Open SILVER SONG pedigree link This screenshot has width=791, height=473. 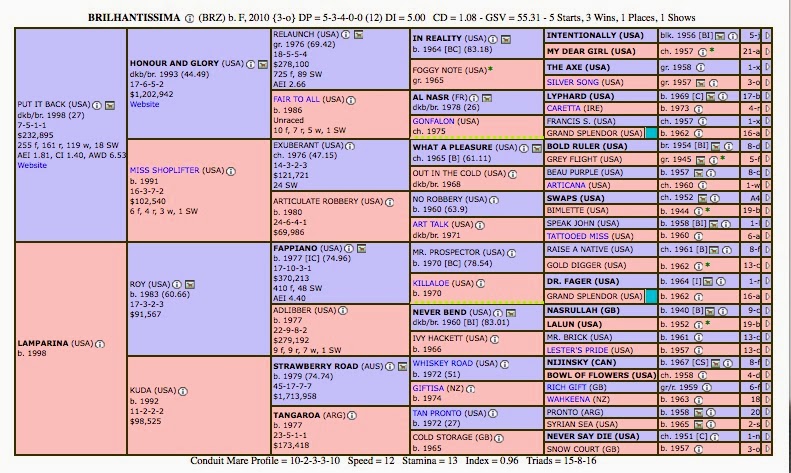[573, 82]
